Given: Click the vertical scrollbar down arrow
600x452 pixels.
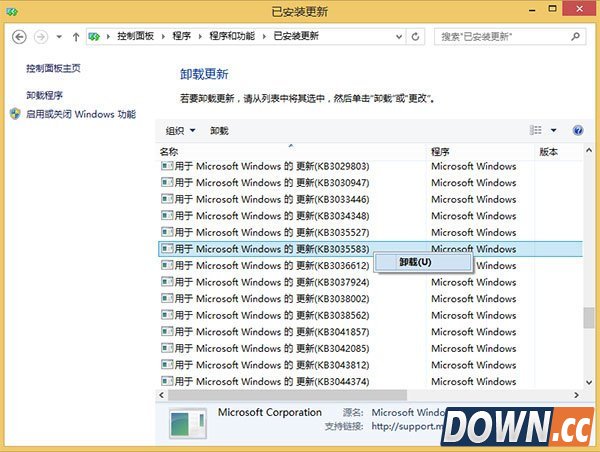Looking at the screenshot, I should [x=589, y=382].
